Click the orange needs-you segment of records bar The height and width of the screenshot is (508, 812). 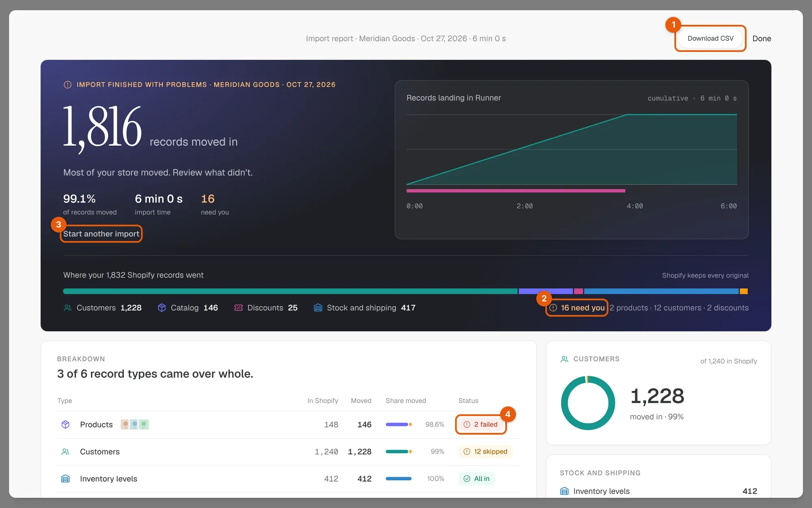tap(744, 291)
